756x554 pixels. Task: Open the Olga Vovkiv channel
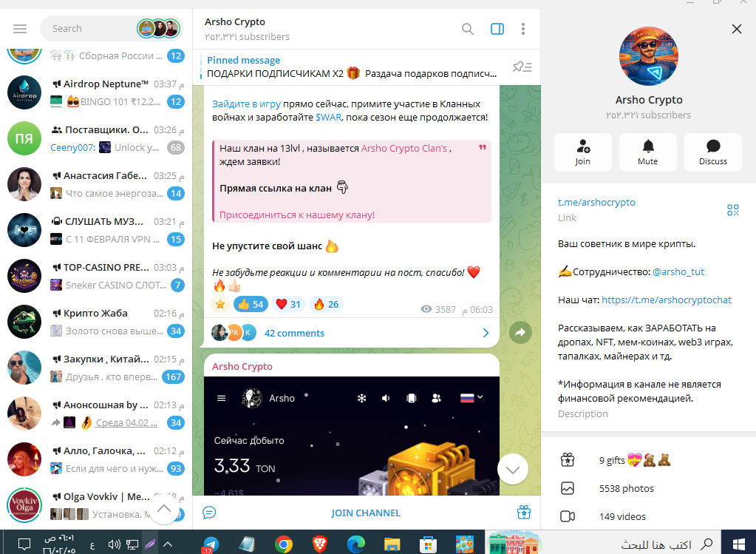pyautogui.click(x=96, y=505)
